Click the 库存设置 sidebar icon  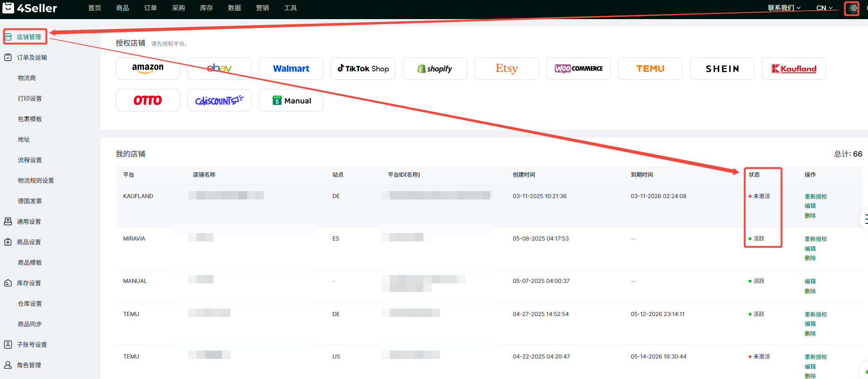pyautogui.click(x=8, y=283)
